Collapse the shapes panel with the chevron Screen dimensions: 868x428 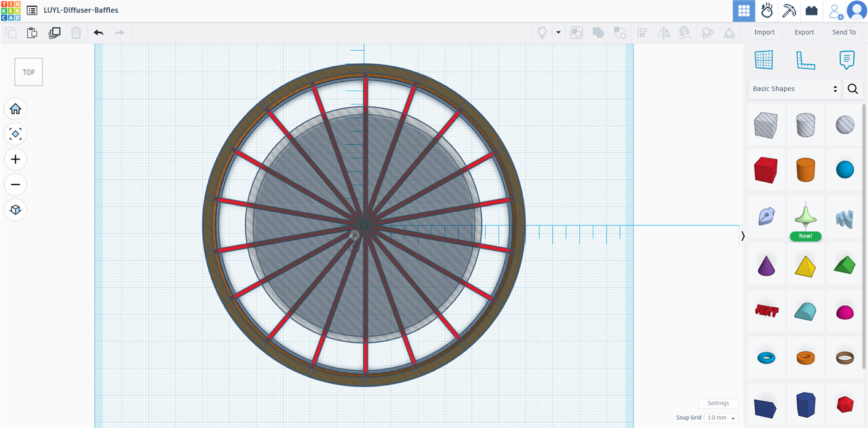(743, 236)
